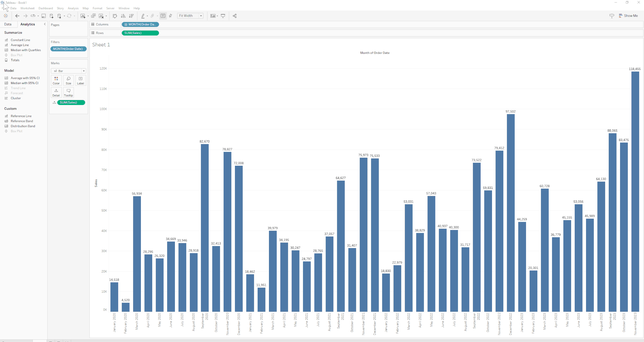The image size is (644, 342).
Task: Open the Analysis menu
Action: (73, 8)
